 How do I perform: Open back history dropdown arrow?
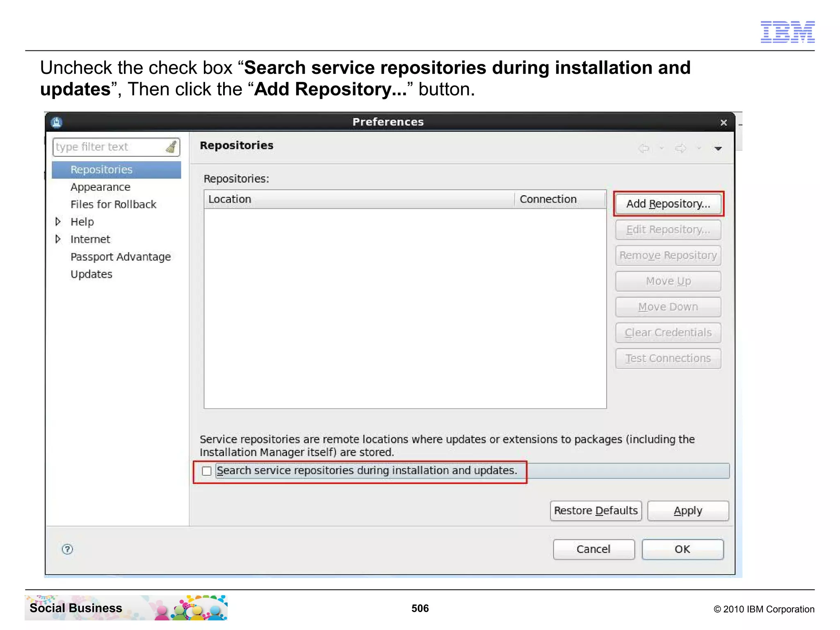point(661,148)
